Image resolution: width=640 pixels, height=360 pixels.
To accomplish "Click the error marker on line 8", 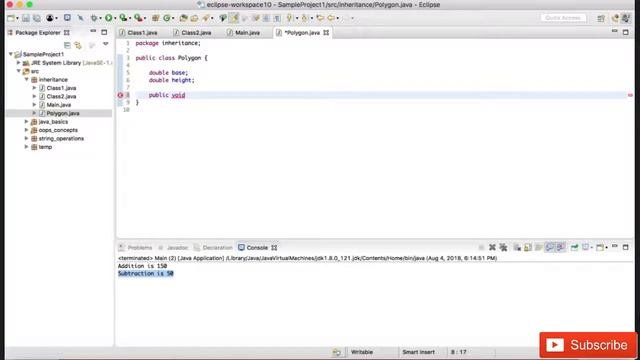I will (x=120, y=95).
